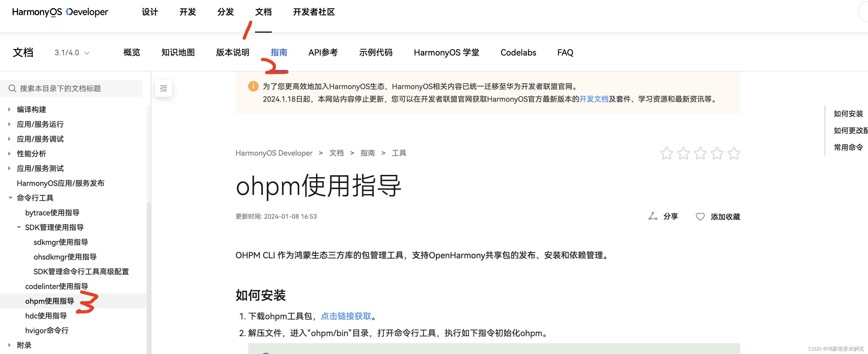The image size is (868, 354).
Task: Click the orange info notice icon
Action: [253, 86]
